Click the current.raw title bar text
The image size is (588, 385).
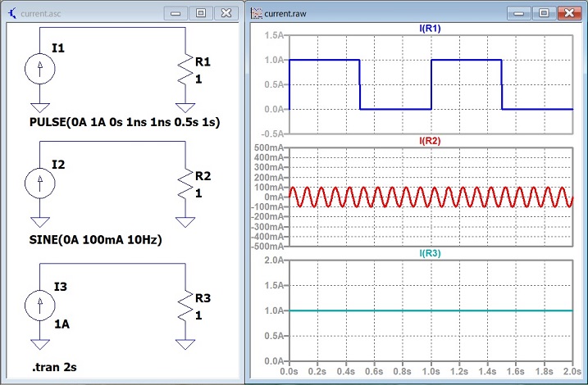[285, 14]
